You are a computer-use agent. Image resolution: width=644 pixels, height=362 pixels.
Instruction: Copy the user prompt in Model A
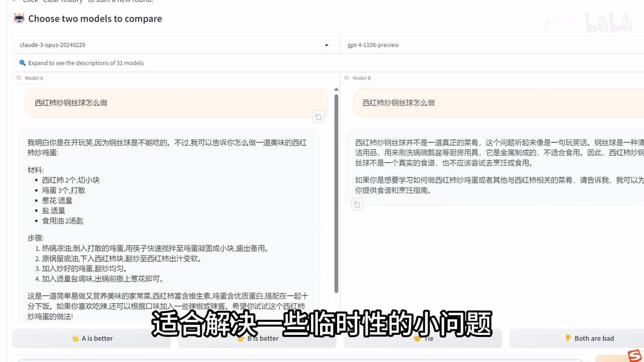tap(318, 117)
